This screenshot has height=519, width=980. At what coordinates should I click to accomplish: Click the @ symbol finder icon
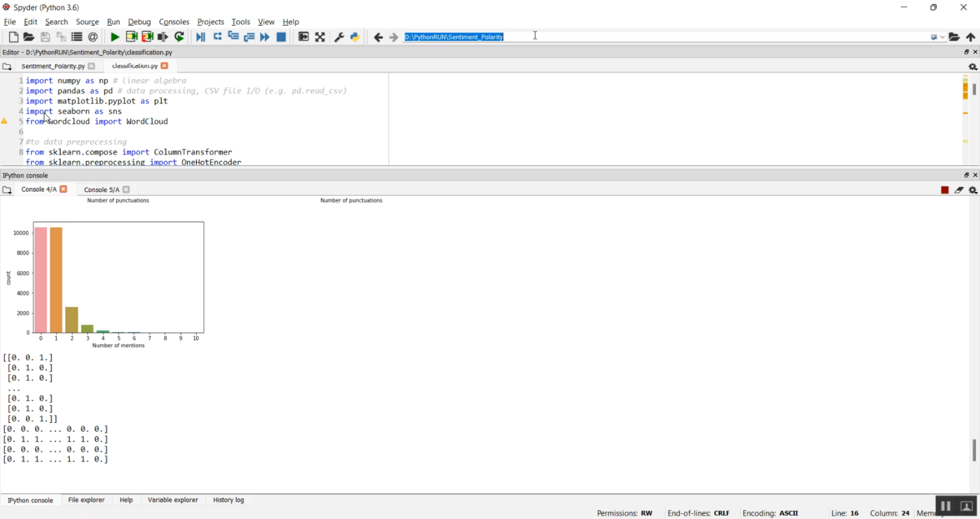(x=93, y=37)
